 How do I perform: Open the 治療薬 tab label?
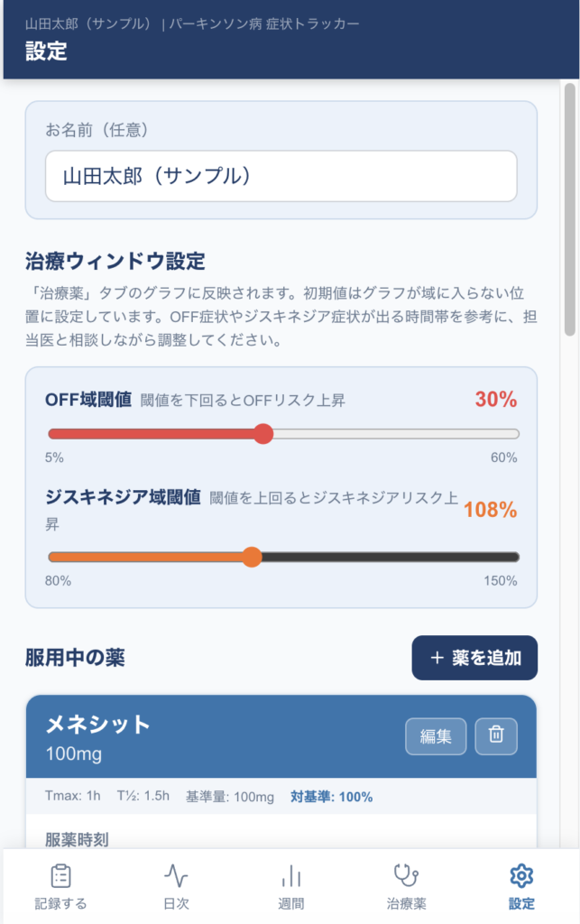tap(406, 903)
